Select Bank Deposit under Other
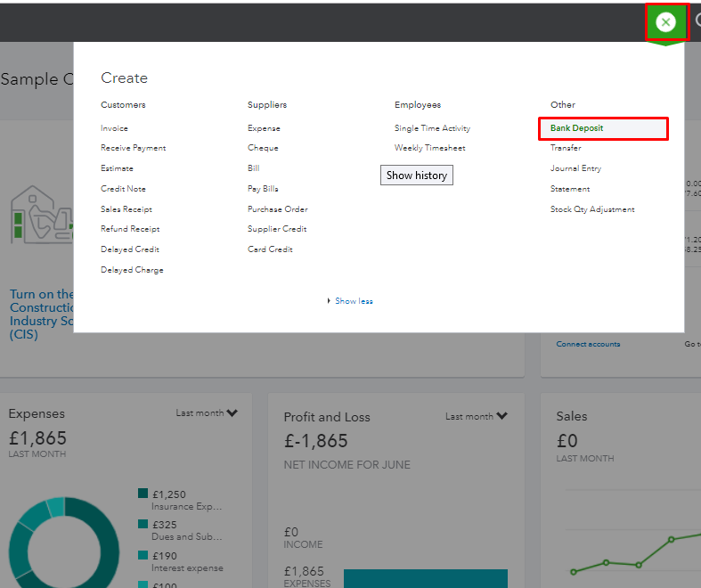 pyautogui.click(x=576, y=128)
